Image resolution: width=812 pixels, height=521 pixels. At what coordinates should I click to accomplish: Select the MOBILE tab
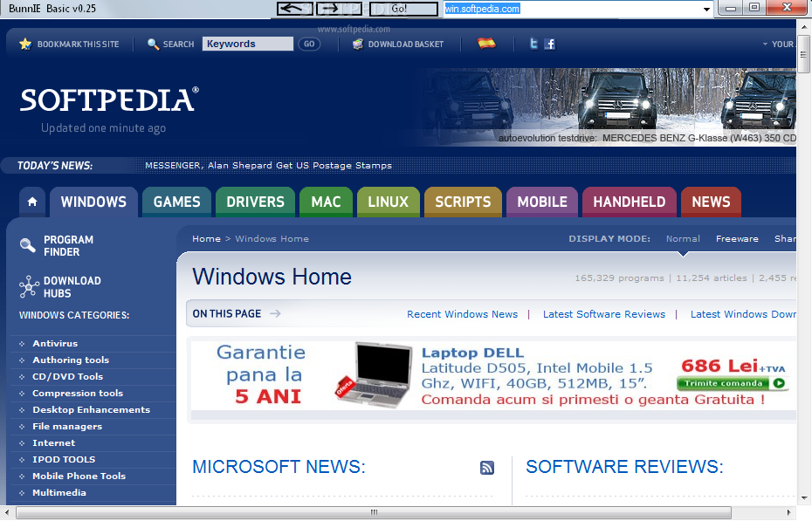542,202
